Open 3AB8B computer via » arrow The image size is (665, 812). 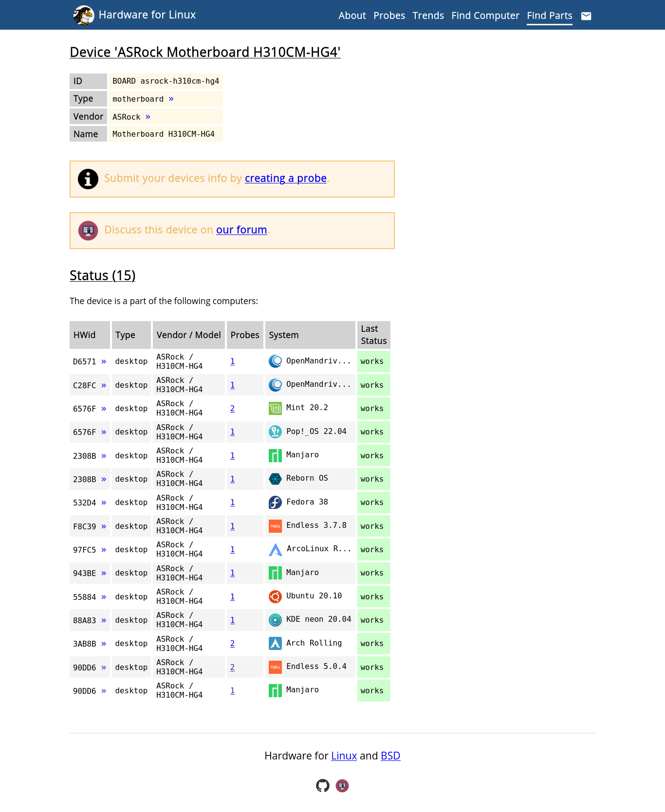(x=104, y=644)
